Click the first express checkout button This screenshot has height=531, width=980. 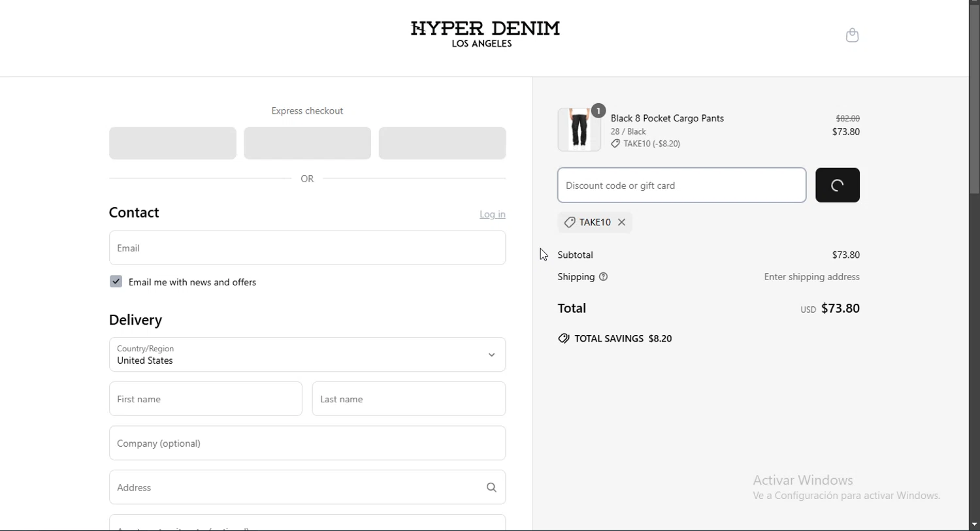172,144
